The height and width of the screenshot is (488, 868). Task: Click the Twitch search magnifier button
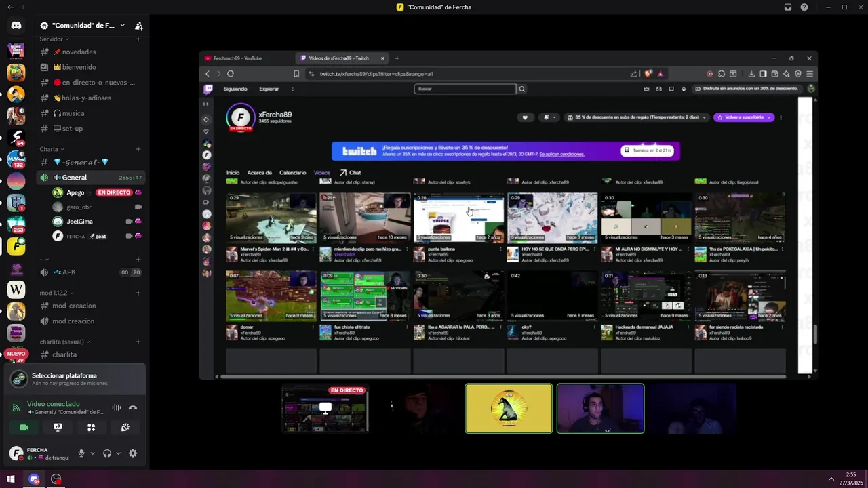(x=521, y=89)
